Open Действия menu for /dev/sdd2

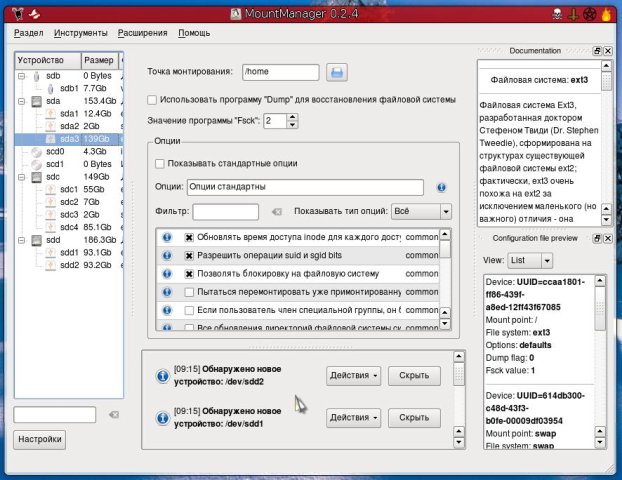coord(353,375)
